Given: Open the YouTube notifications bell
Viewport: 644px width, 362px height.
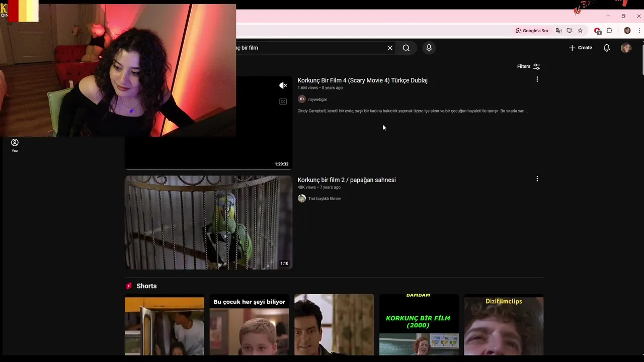Looking at the screenshot, I should coord(607,48).
